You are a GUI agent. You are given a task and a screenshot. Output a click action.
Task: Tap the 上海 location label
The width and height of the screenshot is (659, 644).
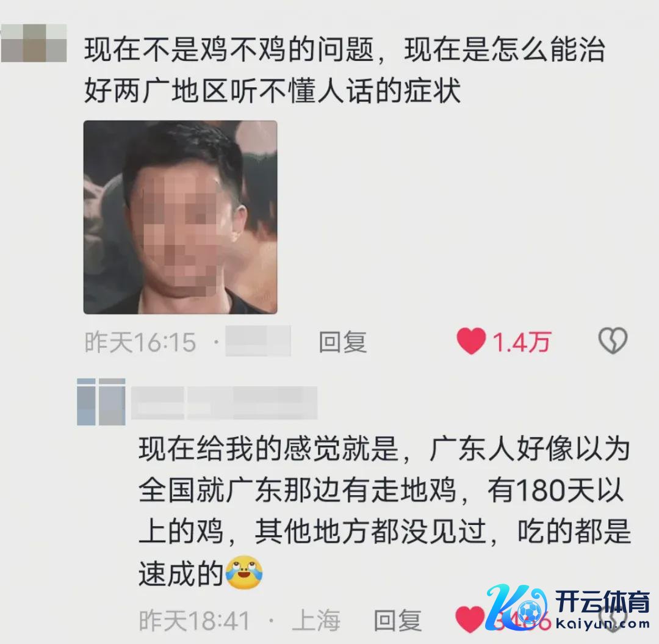[x=316, y=620]
